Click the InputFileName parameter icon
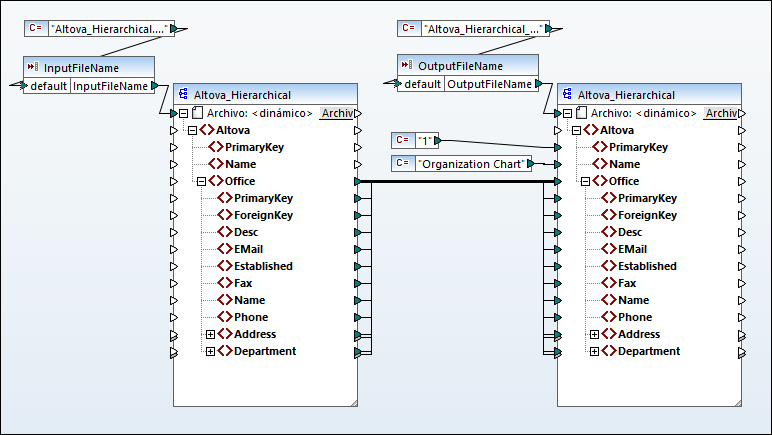 click(x=34, y=68)
